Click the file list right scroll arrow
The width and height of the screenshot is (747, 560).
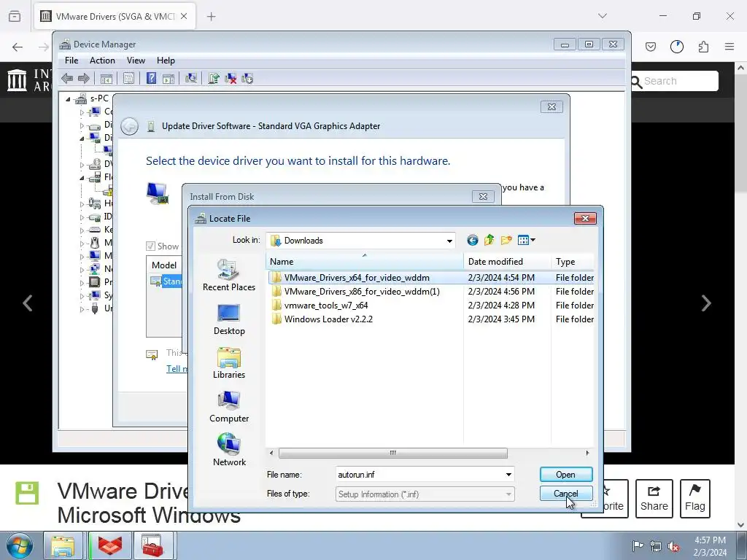click(587, 453)
